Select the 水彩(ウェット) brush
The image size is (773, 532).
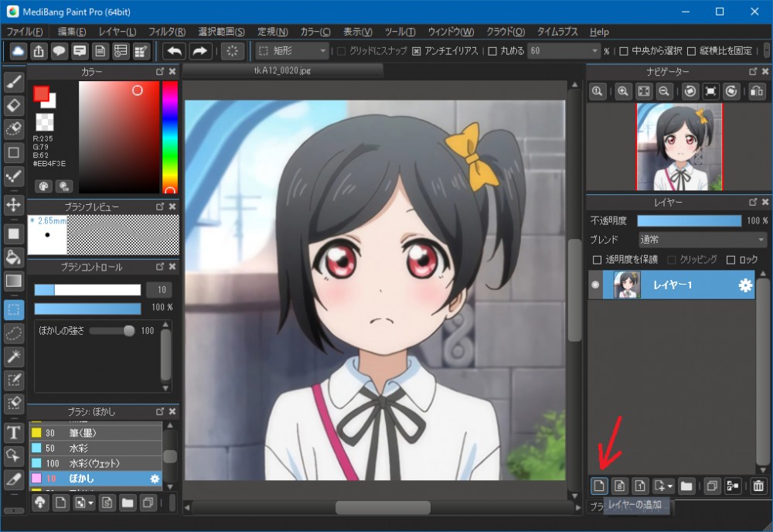pyautogui.click(x=95, y=463)
